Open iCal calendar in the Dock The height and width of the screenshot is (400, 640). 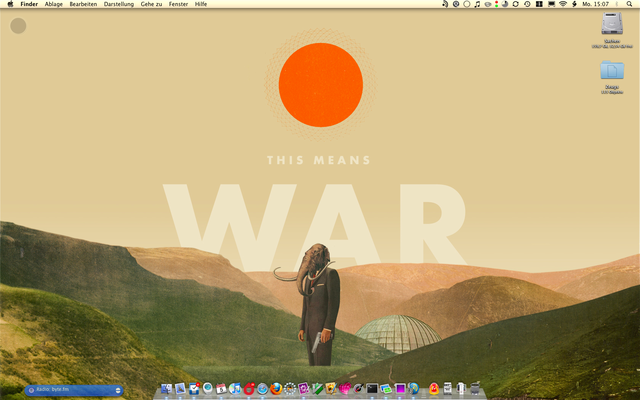221,389
